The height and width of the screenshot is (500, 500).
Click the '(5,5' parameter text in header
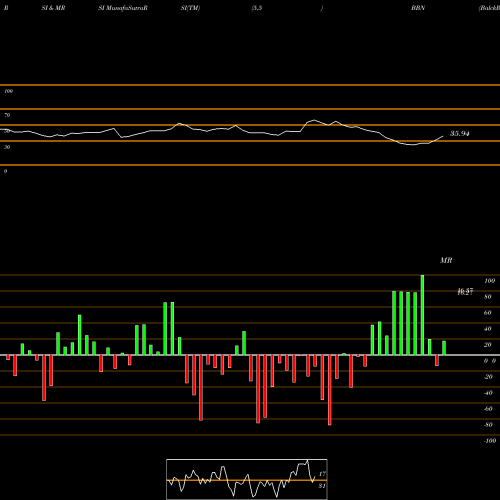(257, 8)
